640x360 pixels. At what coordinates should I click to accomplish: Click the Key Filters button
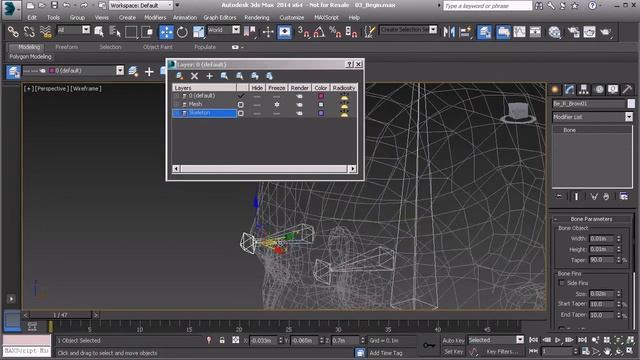point(502,351)
